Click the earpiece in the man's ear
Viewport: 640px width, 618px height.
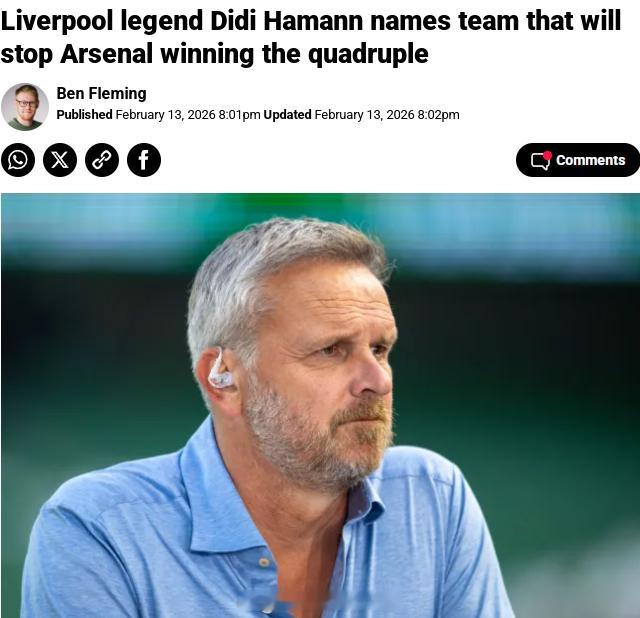coord(220,371)
